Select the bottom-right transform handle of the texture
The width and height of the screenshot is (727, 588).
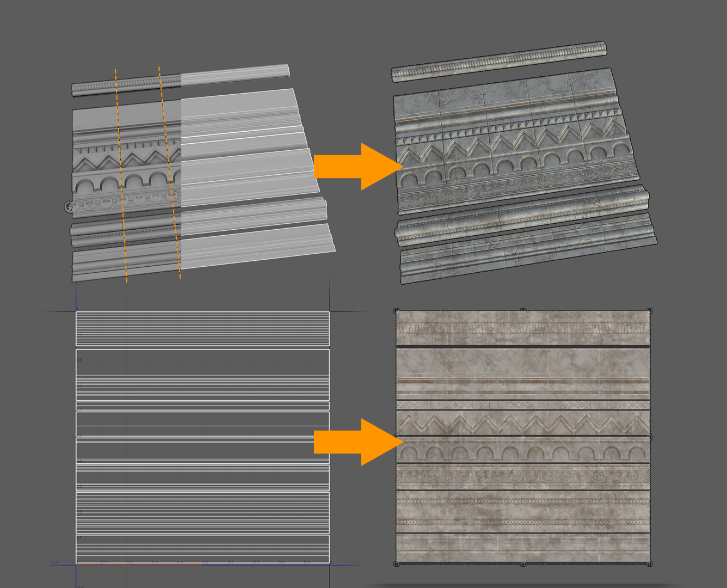(650, 564)
